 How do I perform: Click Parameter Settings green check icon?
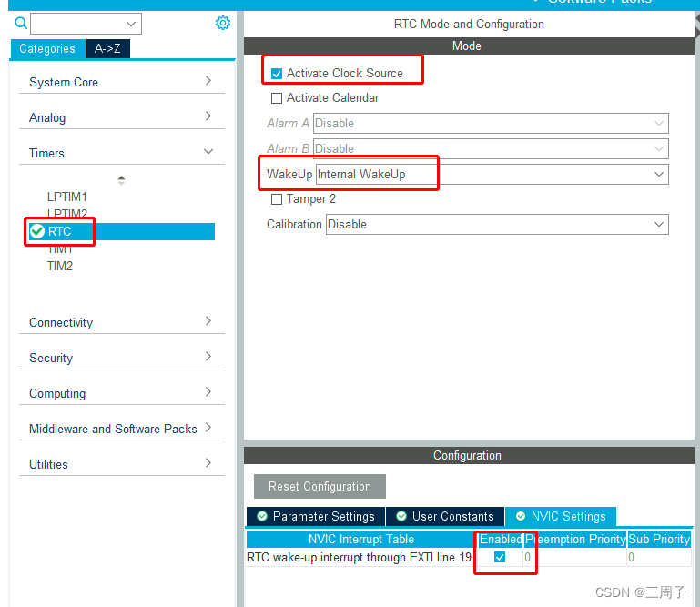[x=262, y=516]
